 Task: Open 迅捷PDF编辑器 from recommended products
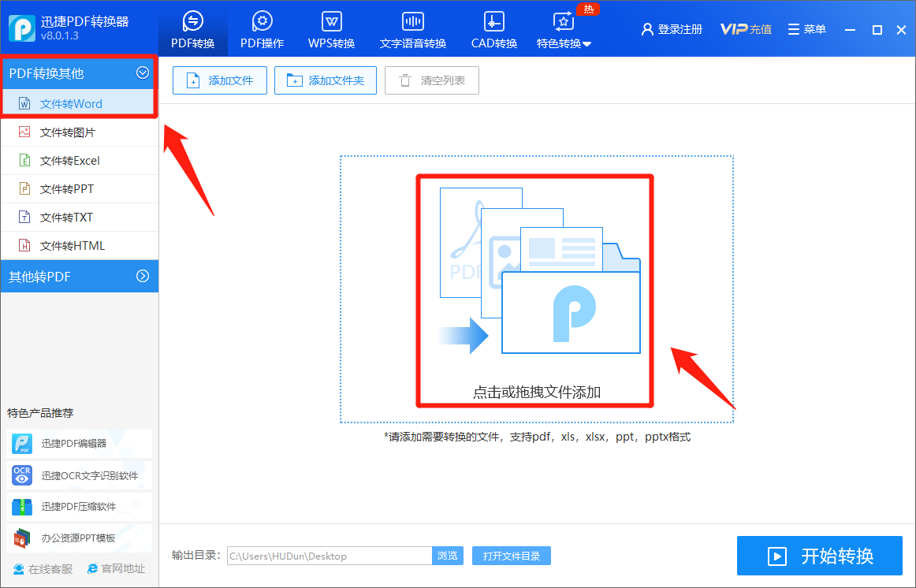79,444
